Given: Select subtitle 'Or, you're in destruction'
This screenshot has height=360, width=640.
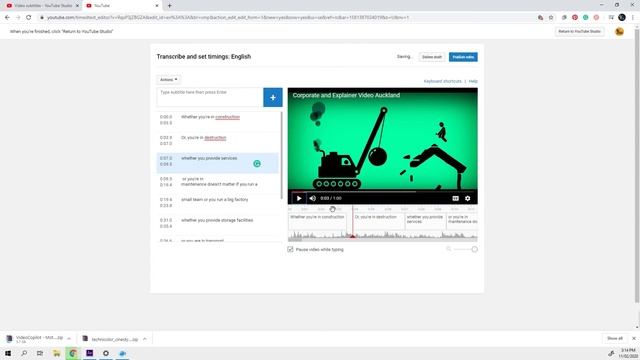Looking at the screenshot, I should (x=218, y=141).
